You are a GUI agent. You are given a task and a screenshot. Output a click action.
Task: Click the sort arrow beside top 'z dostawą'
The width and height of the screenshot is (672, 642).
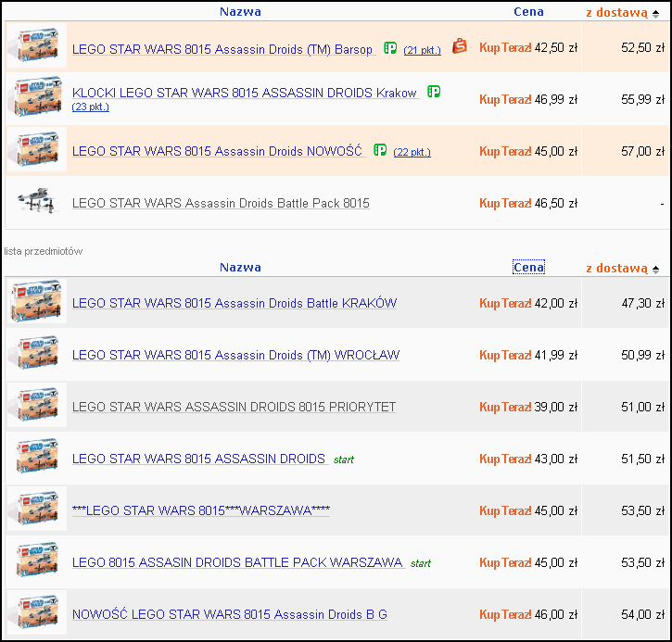click(x=655, y=14)
